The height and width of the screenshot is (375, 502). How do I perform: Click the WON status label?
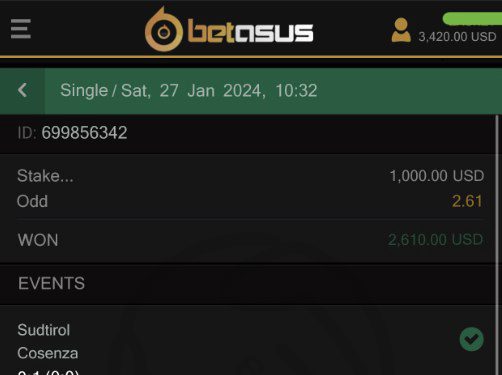38,240
